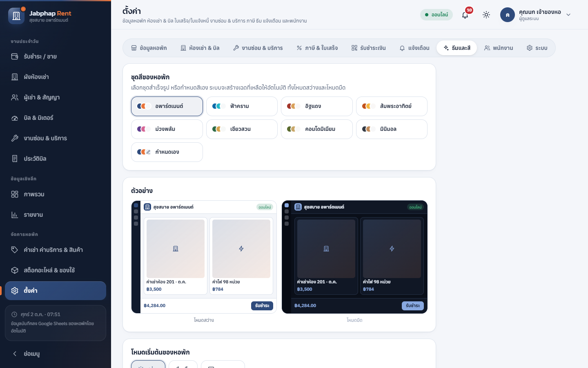Click the ภาพรวม dashboard grid icon
This screenshot has height=368, width=588.
point(15,194)
